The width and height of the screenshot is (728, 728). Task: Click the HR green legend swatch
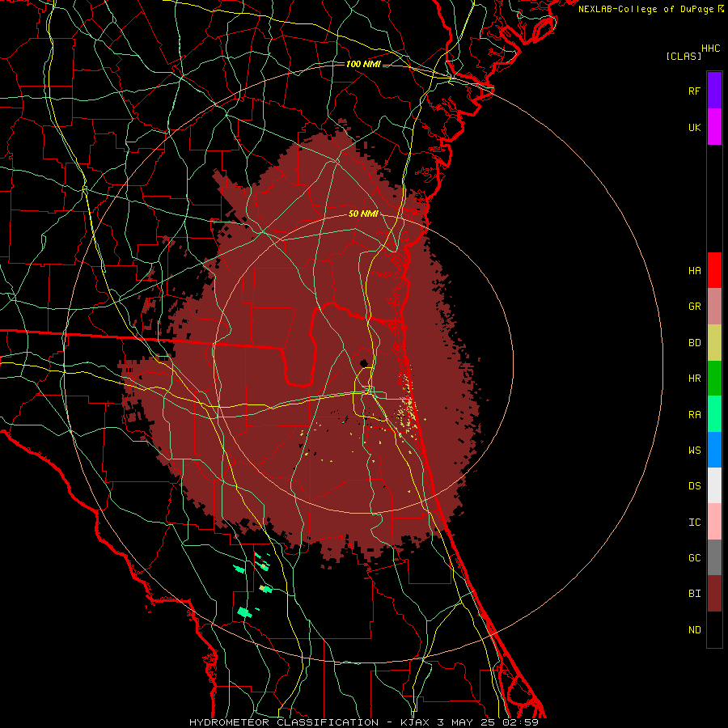point(714,379)
